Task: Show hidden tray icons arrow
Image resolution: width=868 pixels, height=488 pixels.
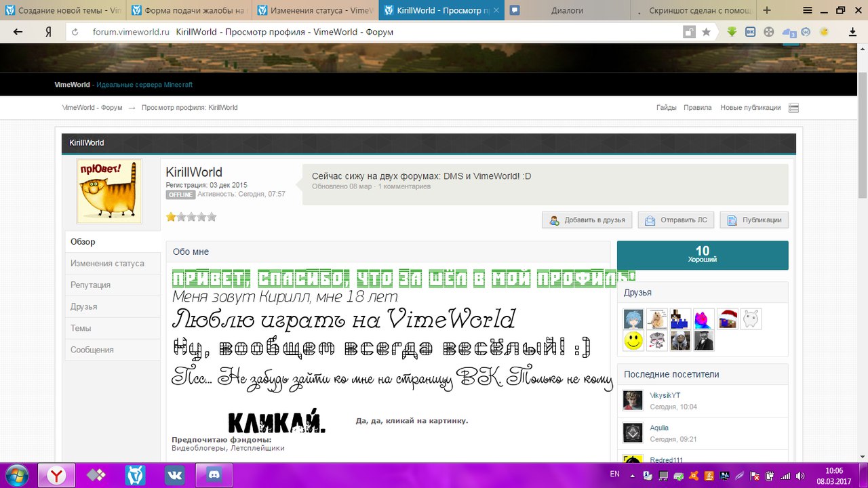Action: [x=633, y=476]
